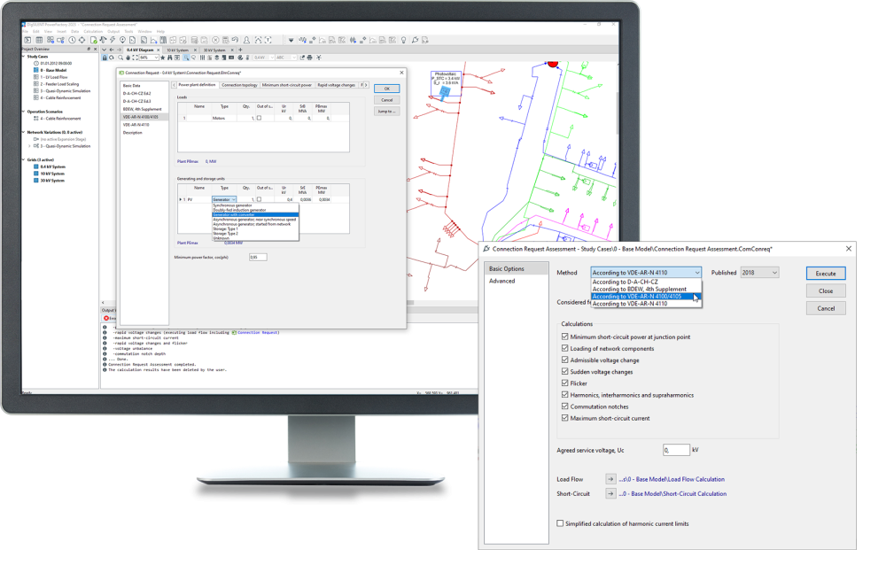Viewport: 886px width, 588px height.
Task: Click the Execute button
Action: click(826, 274)
